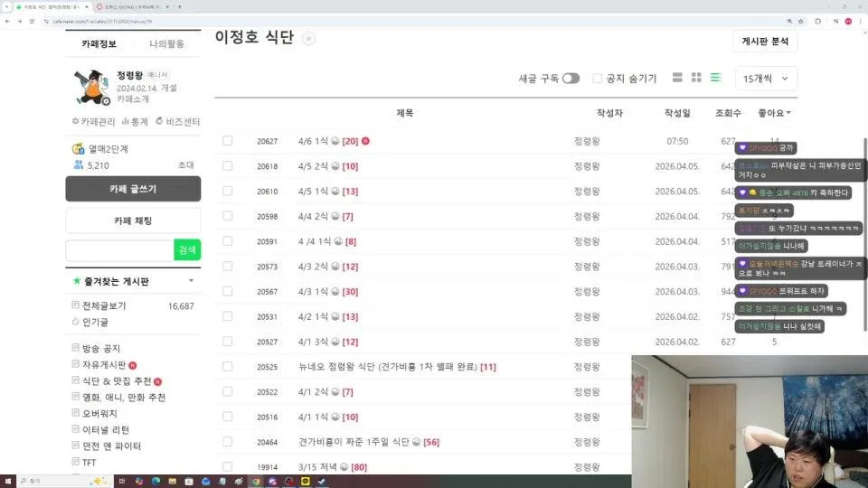The width and height of the screenshot is (868, 488).
Task: Open the 15개씩 posts-per-page dropdown
Action: (766, 79)
